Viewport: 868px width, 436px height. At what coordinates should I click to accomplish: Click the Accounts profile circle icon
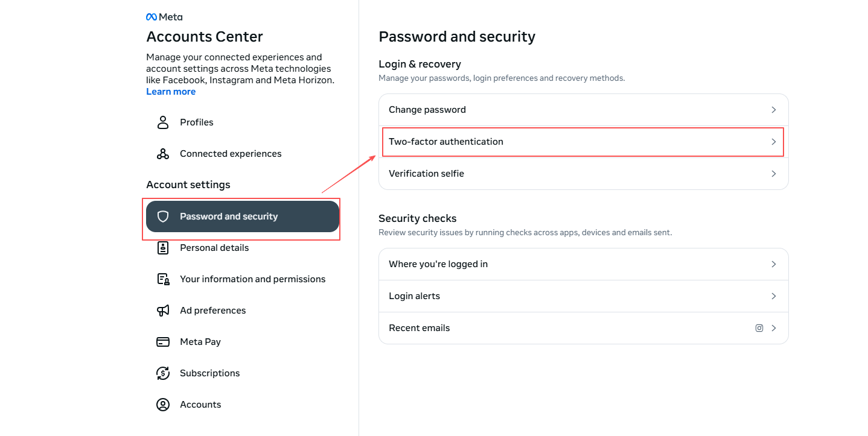pyautogui.click(x=163, y=405)
